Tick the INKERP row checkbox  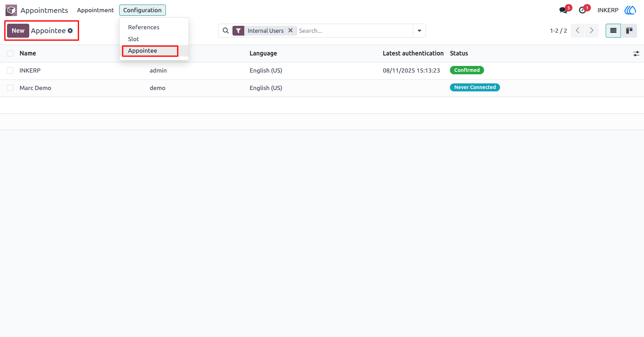pos(10,70)
